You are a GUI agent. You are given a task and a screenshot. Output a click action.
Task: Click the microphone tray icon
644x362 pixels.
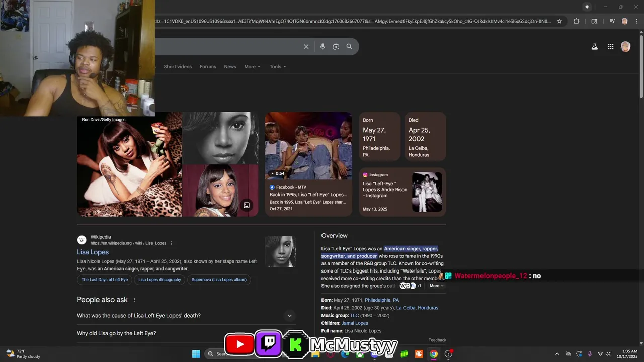[x=590, y=354]
